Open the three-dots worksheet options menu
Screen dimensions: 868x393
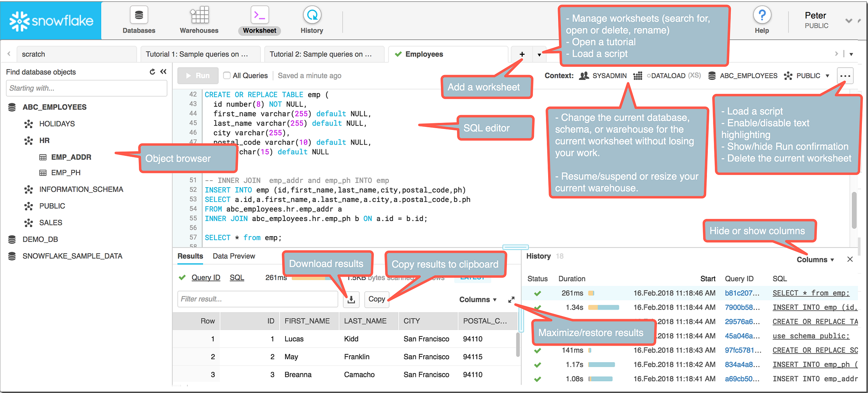click(x=845, y=76)
